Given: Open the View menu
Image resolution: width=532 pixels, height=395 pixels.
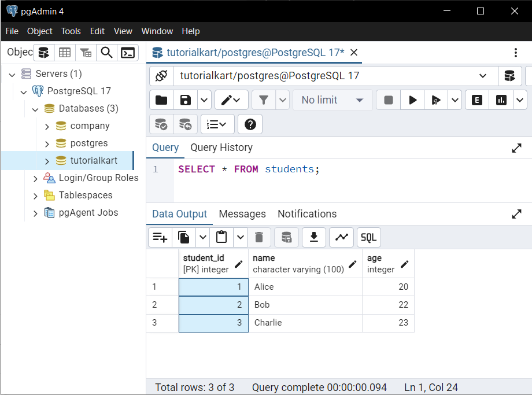Looking at the screenshot, I should pyautogui.click(x=123, y=31).
